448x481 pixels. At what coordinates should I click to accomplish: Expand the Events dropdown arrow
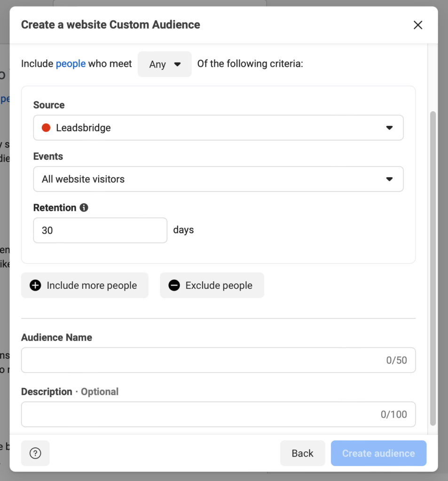pos(389,179)
